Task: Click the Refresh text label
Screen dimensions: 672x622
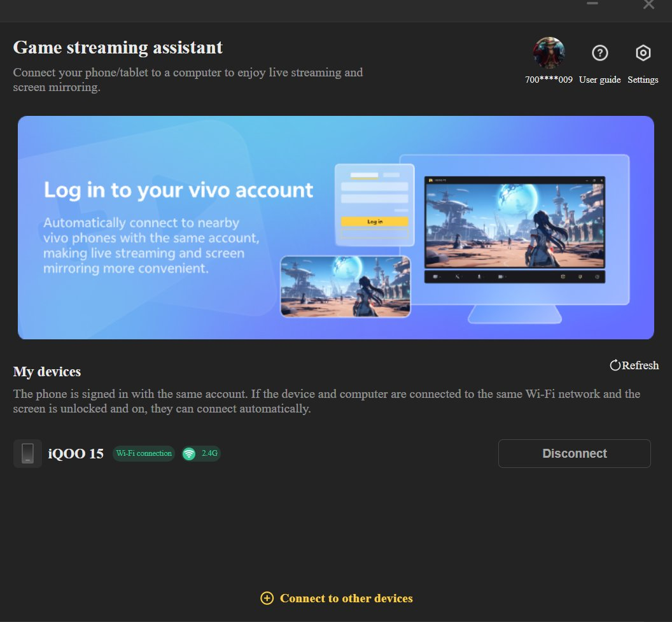Action: click(x=640, y=365)
